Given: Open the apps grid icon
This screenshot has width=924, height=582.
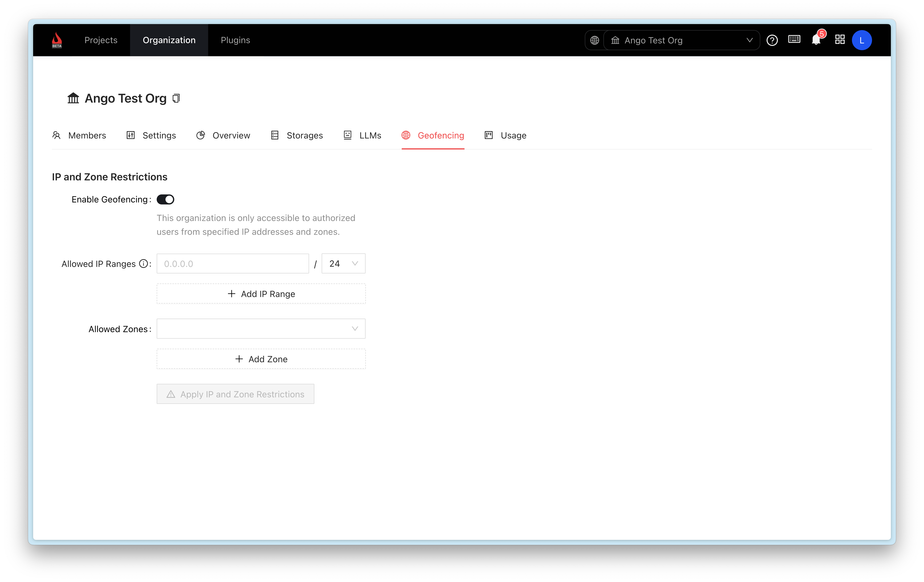Looking at the screenshot, I should 840,40.
